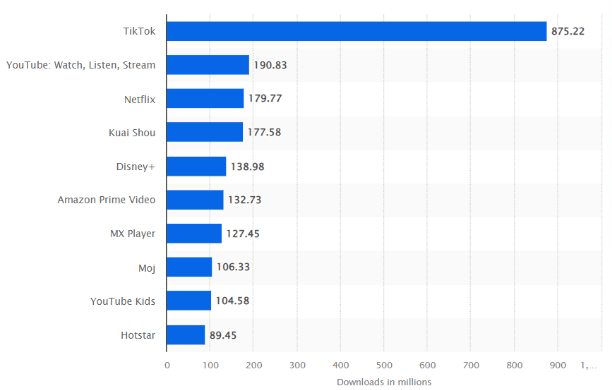Click the 600 axis tick label

tap(427, 365)
